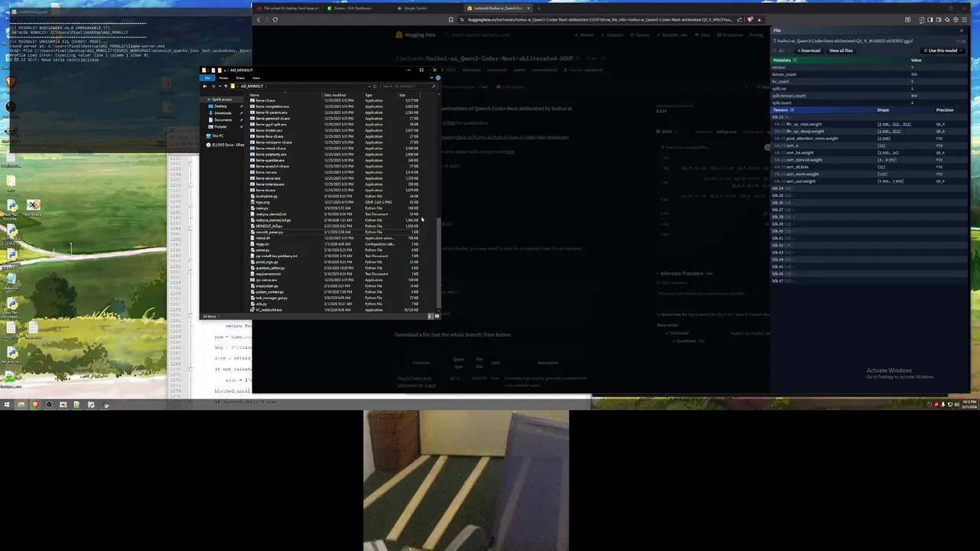Expand the blk.36 tensor group
The image size is (980, 551).
click(x=782, y=203)
